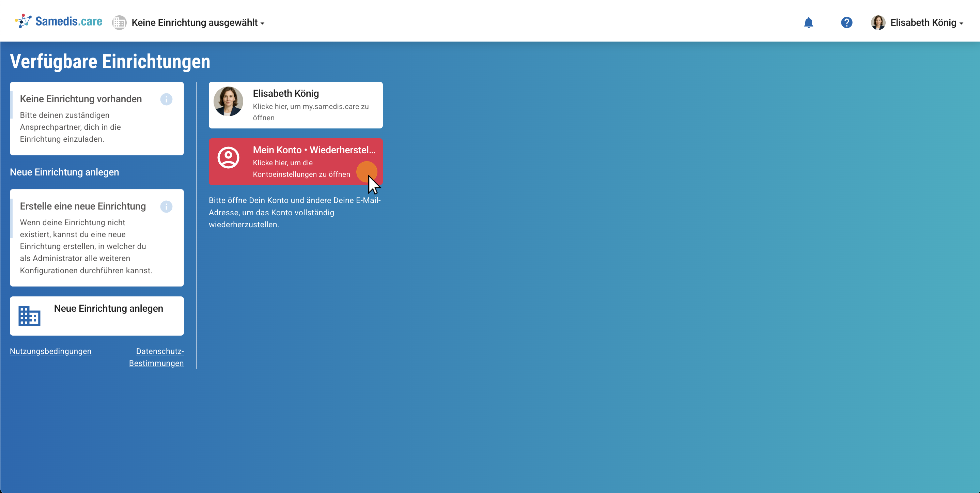This screenshot has width=980, height=493.
Task: Click the Samedis.care logo
Action: (59, 22)
